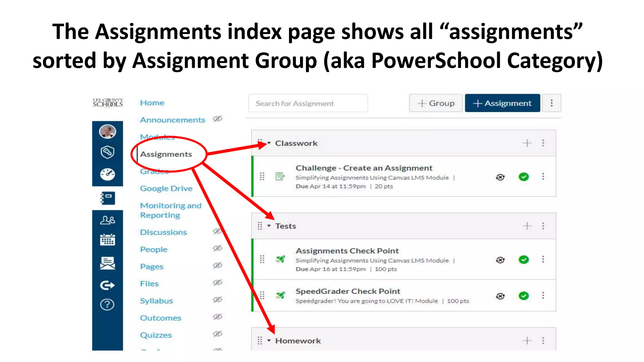Screen dimensions: 644x362
Task: Open the Dashboard speedometer icon
Action: (x=107, y=174)
